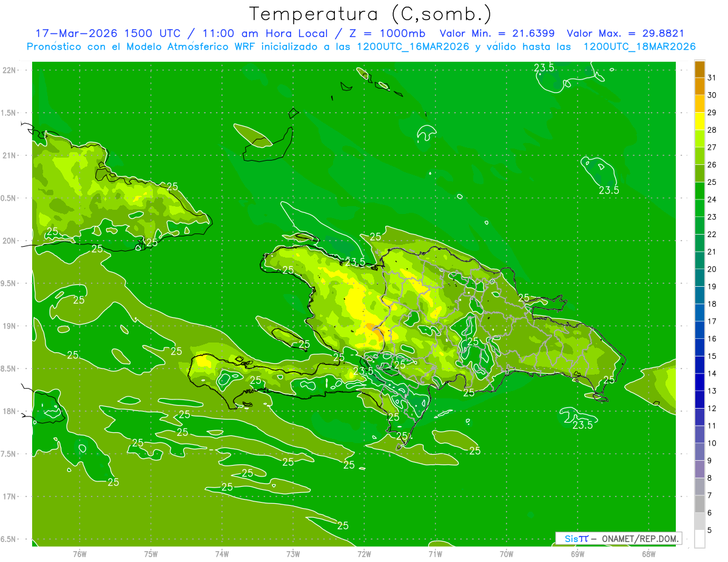Select the legend color band between 15 and 16
728x562 pixels.
coord(699,348)
